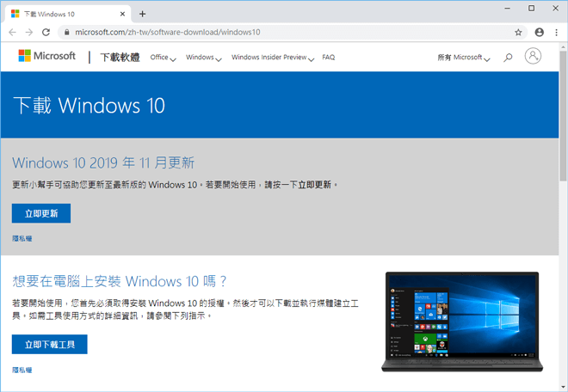568x392 pixels.
Task: Select the 下載 Windows 10 browser tab
Action: [68, 14]
